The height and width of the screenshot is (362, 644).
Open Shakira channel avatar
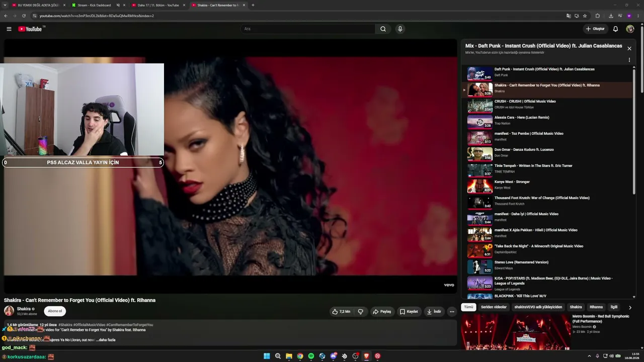click(9, 311)
